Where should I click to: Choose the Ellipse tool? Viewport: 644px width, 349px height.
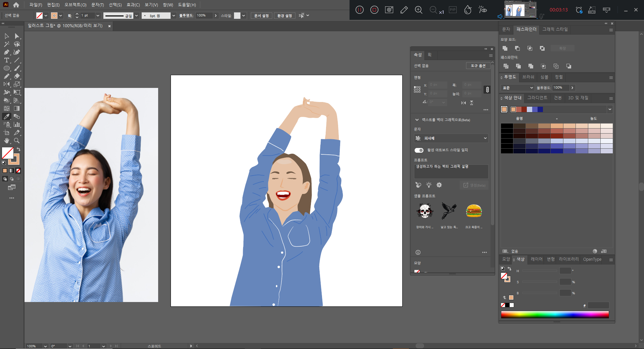pos(6,68)
